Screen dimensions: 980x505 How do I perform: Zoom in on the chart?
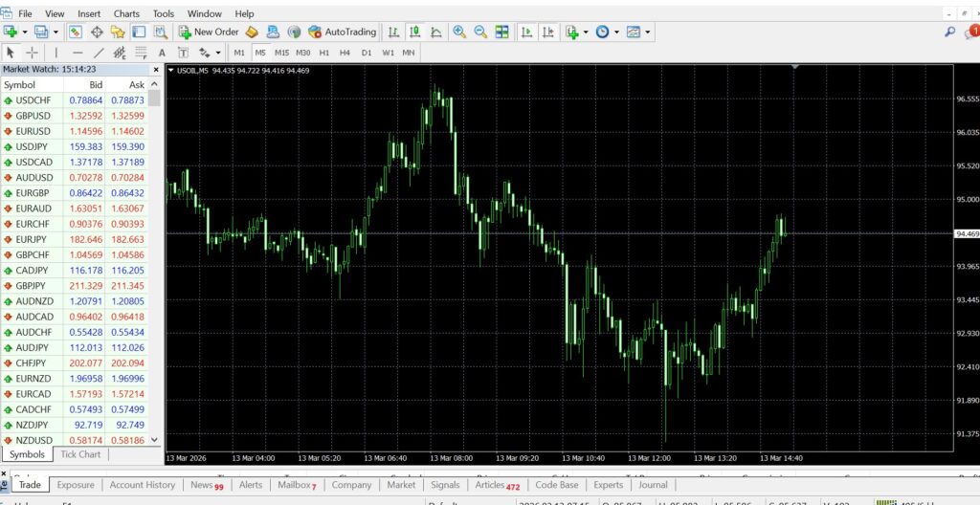click(x=459, y=32)
